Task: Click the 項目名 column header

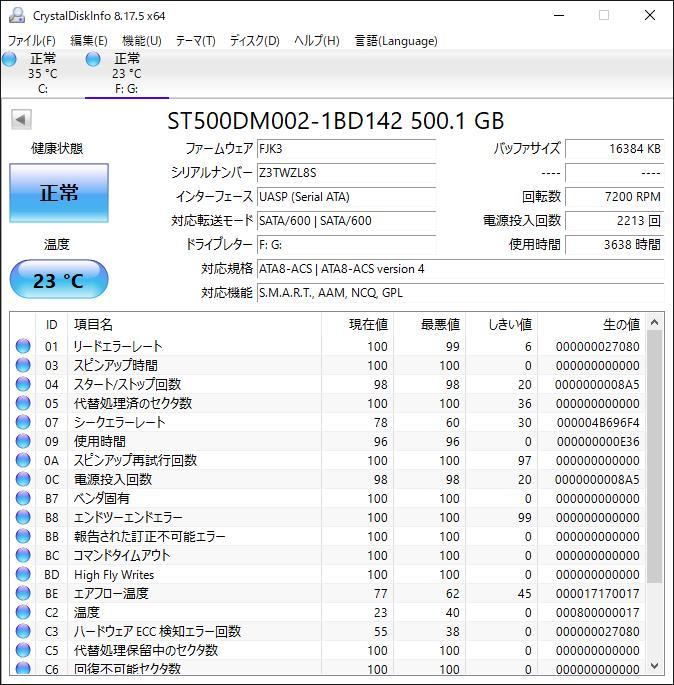Action: pos(194,325)
